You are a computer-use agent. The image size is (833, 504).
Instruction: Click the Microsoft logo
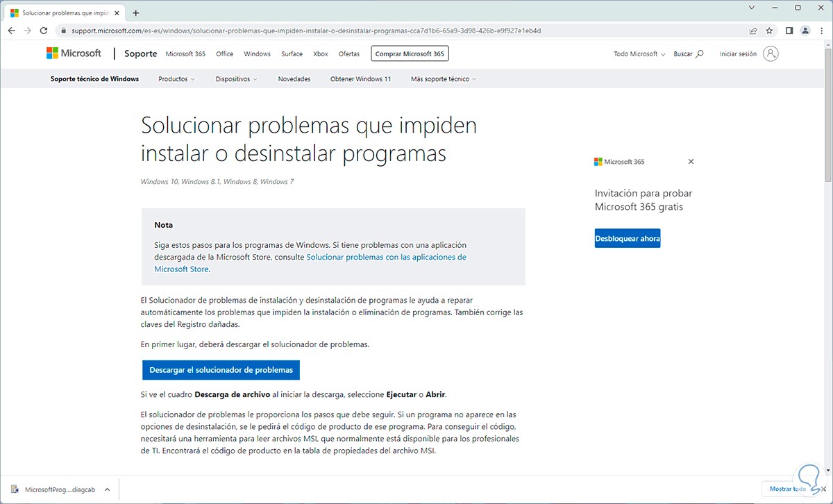(x=74, y=53)
